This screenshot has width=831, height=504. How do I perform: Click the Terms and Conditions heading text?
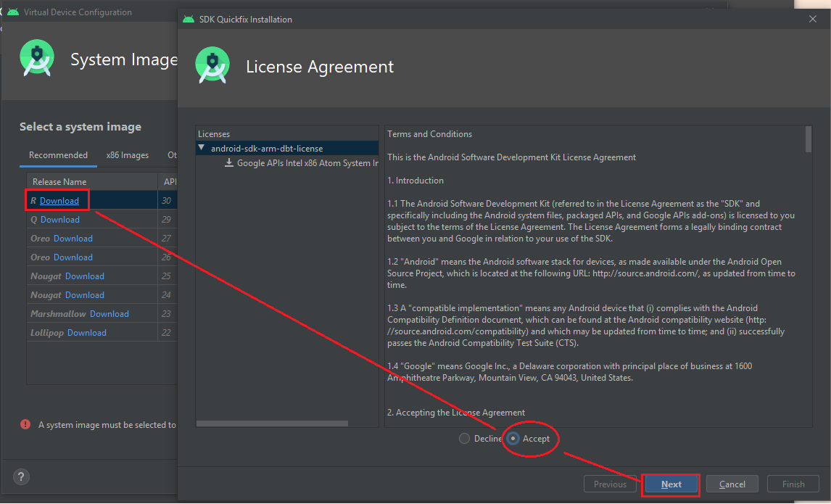[429, 134]
